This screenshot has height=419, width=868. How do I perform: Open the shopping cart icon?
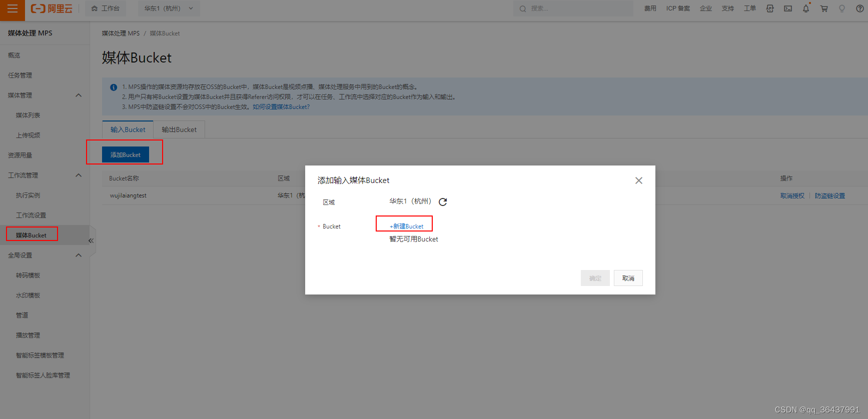824,8
